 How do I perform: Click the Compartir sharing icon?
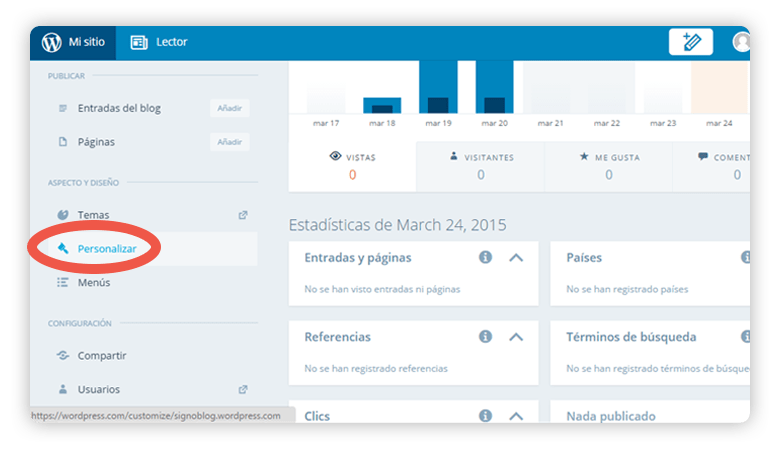click(63, 356)
